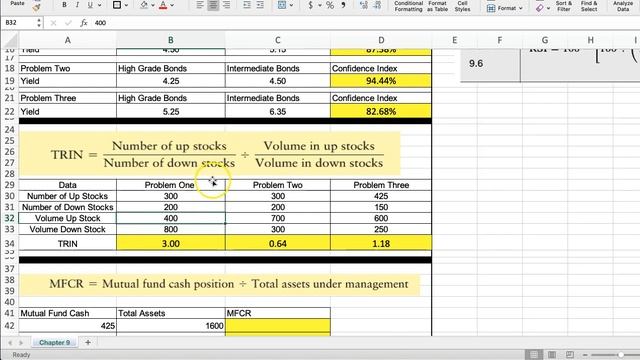
Task: Open the Name Box dropdown arrows
Action: pyautogui.click(x=39, y=22)
